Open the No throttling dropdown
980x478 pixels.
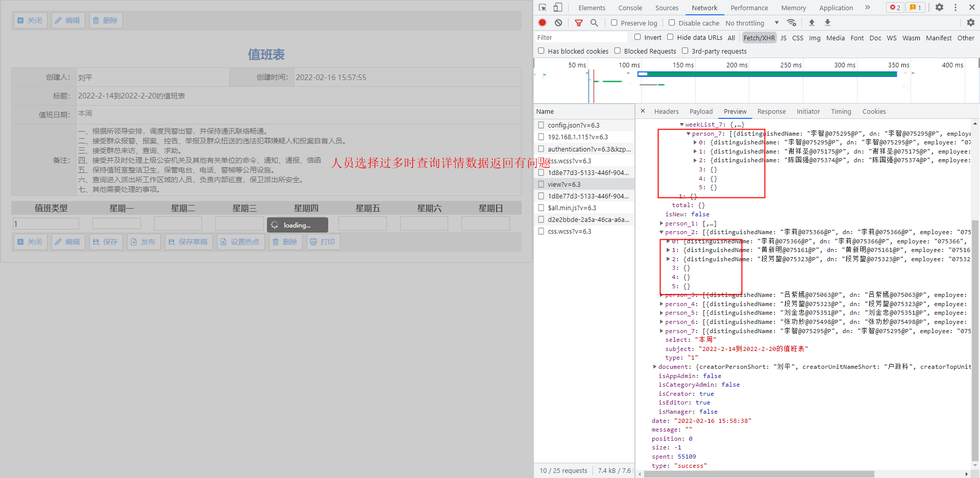pyautogui.click(x=752, y=23)
